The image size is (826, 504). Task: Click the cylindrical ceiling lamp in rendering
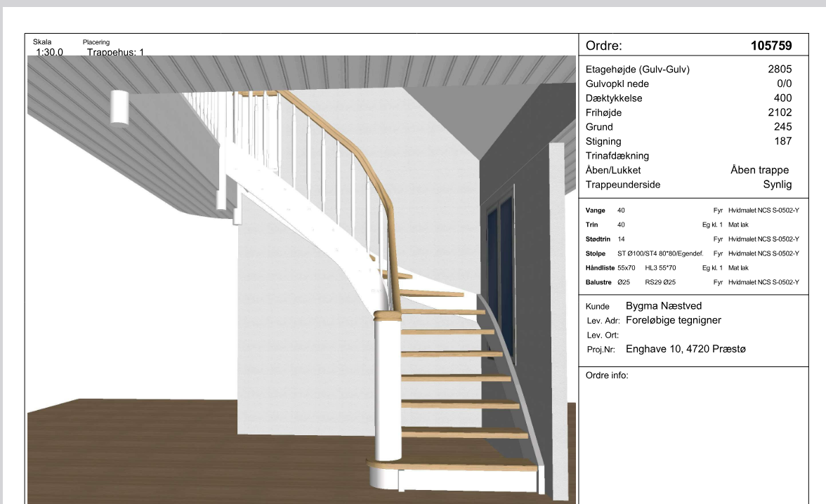(x=119, y=107)
